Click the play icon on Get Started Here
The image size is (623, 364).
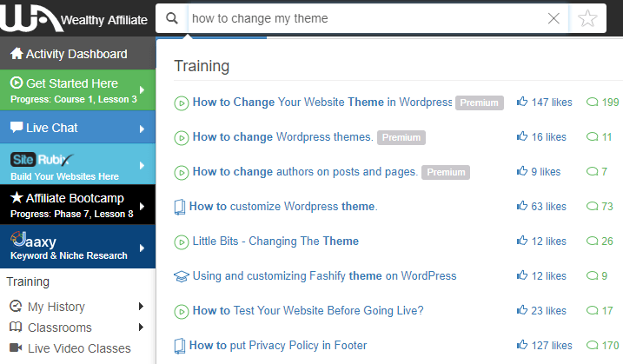[x=17, y=83]
